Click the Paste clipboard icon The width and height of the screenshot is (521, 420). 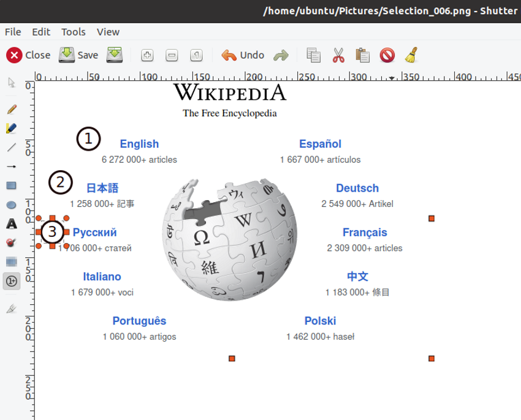click(x=362, y=55)
